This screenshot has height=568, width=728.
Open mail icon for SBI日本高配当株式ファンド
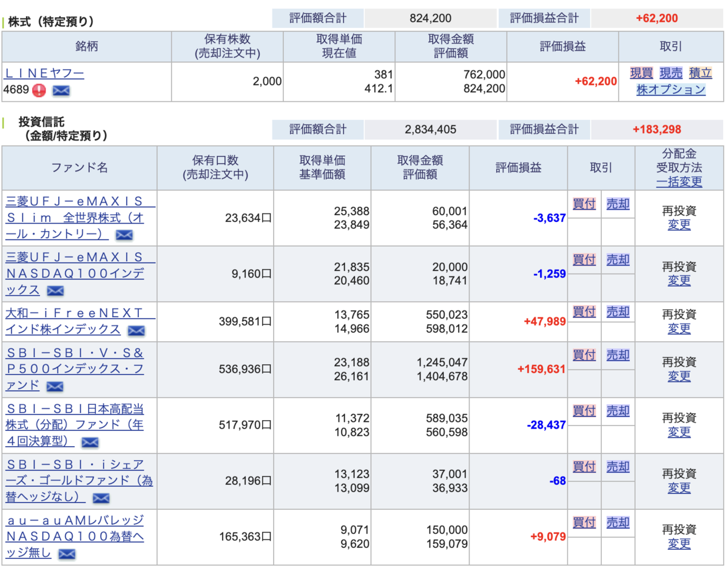tap(90, 442)
